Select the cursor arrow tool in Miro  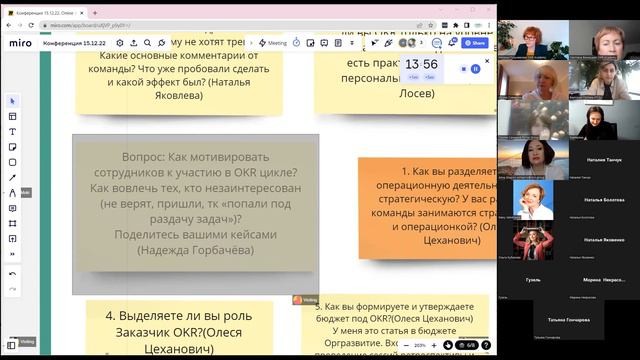[x=12, y=101]
